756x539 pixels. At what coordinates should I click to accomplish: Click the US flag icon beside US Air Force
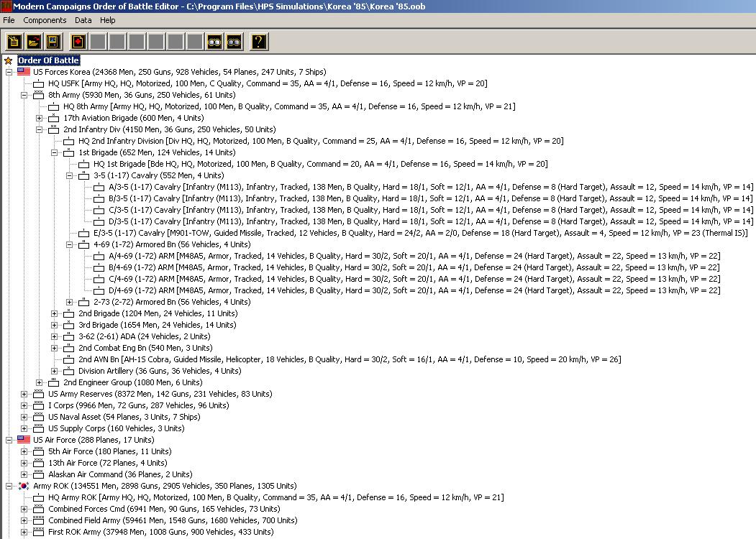click(x=24, y=440)
